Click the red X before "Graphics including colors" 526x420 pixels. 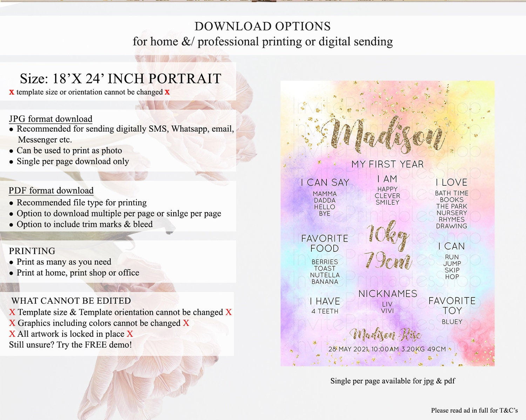pyautogui.click(x=12, y=323)
